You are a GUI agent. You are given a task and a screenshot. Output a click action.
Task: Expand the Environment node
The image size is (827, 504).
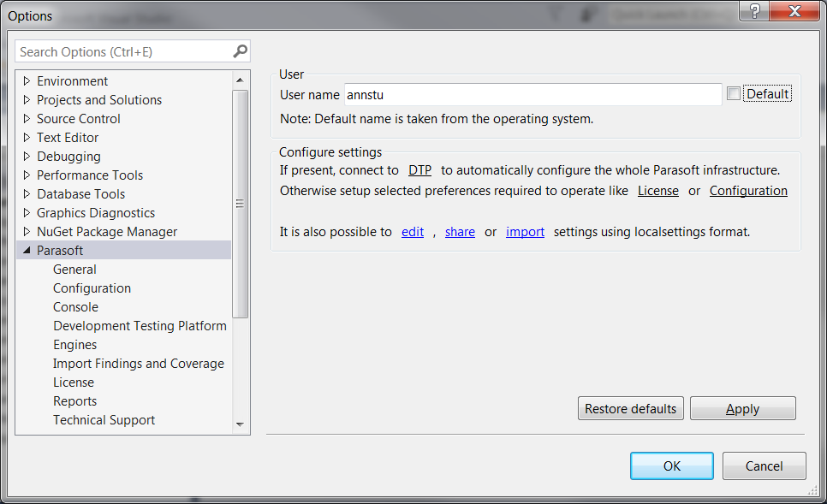[27, 81]
